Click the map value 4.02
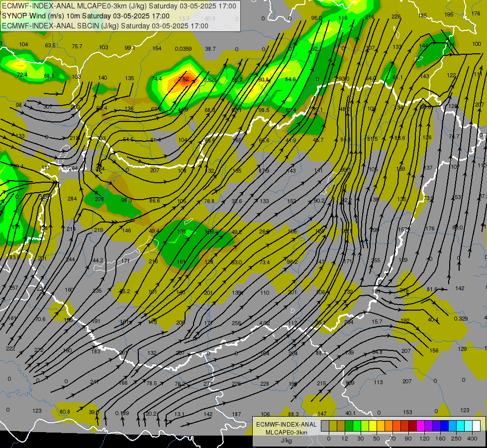This screenshot has width=487, height=448. 264,323
